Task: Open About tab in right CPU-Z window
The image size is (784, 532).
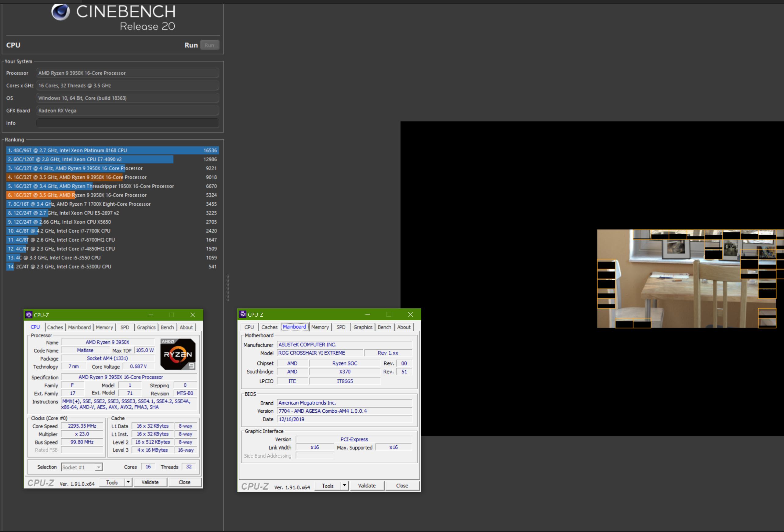Action: pyautogui.click(x=404, y=327)
